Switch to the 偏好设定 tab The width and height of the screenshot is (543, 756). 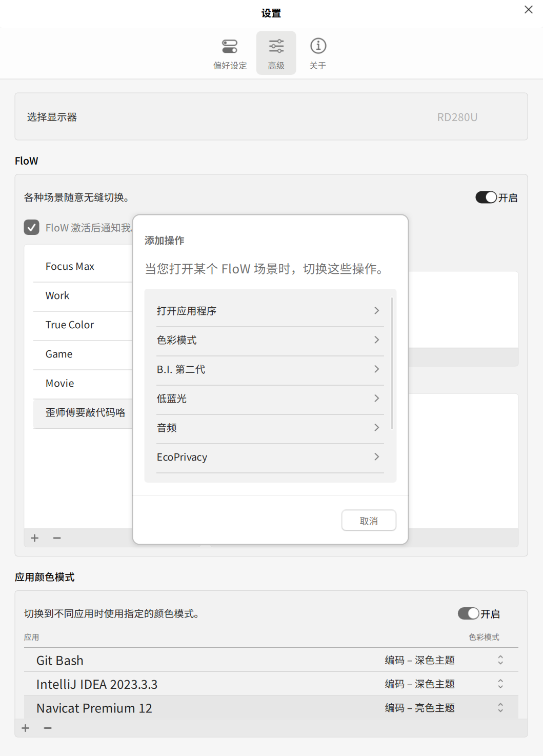point(230,53)
